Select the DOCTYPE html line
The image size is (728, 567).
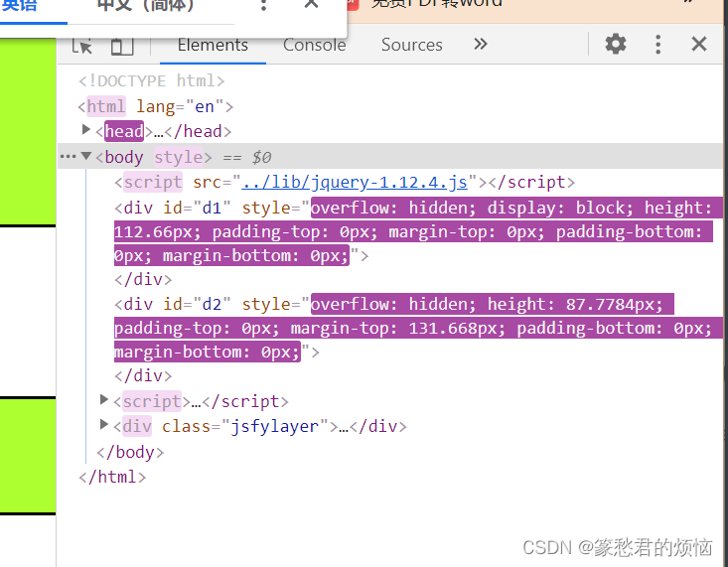(151, 81)
